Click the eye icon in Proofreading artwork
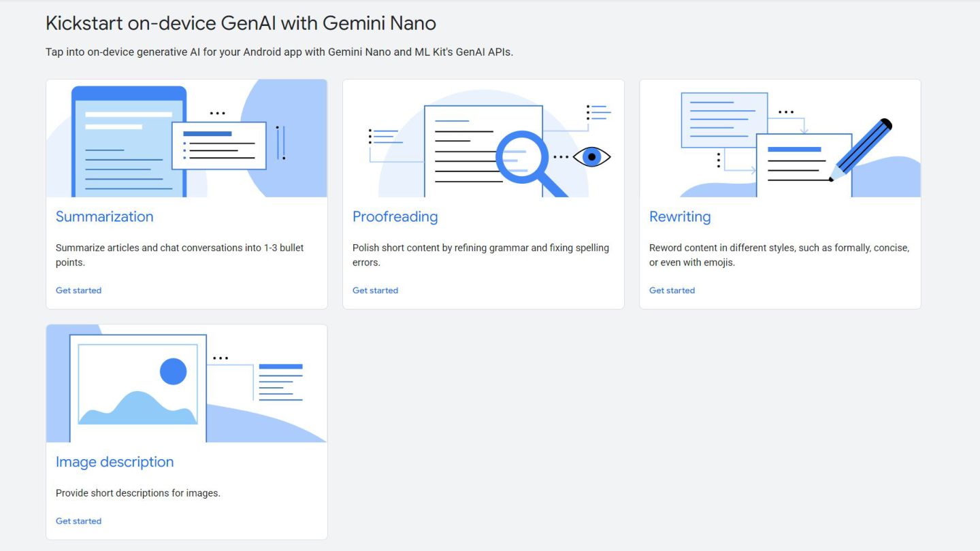Image resolution: width=980 pixels, height=551 pixels. pos(591,157)
